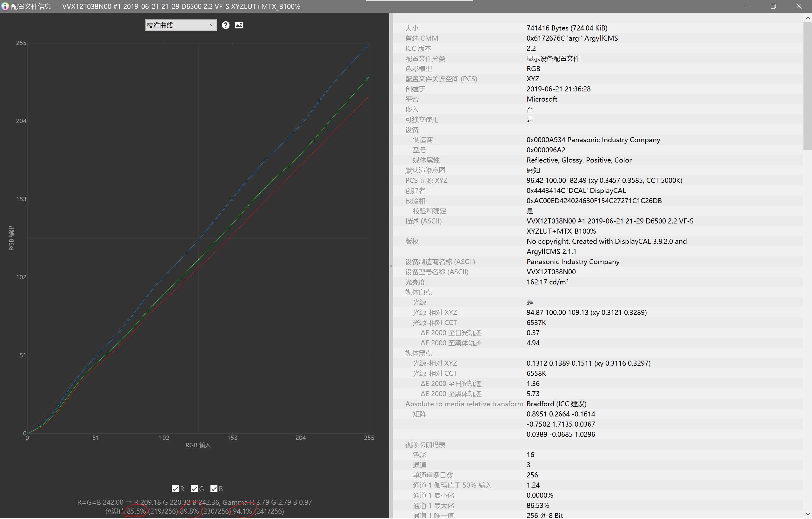Viewport: 812px width, 519px height.
Task: Click the 制造商 value Panasonic Industry Company
Action: point(593,140)
